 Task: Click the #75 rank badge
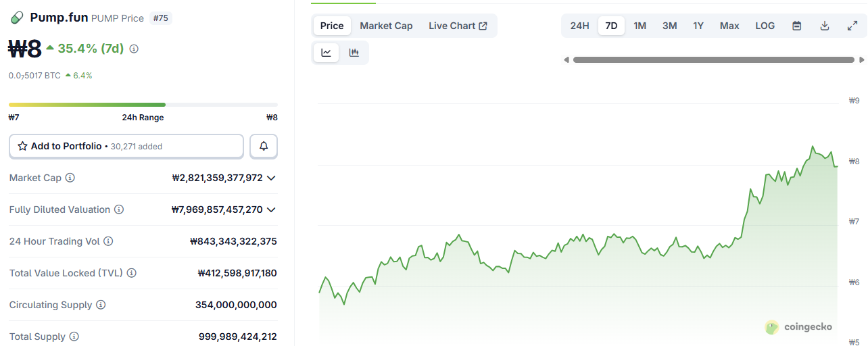click(x=161, y=18)
